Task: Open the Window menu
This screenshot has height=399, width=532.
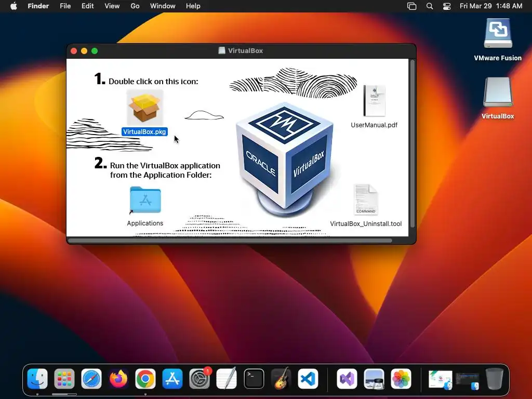Action: coord(163,6)
